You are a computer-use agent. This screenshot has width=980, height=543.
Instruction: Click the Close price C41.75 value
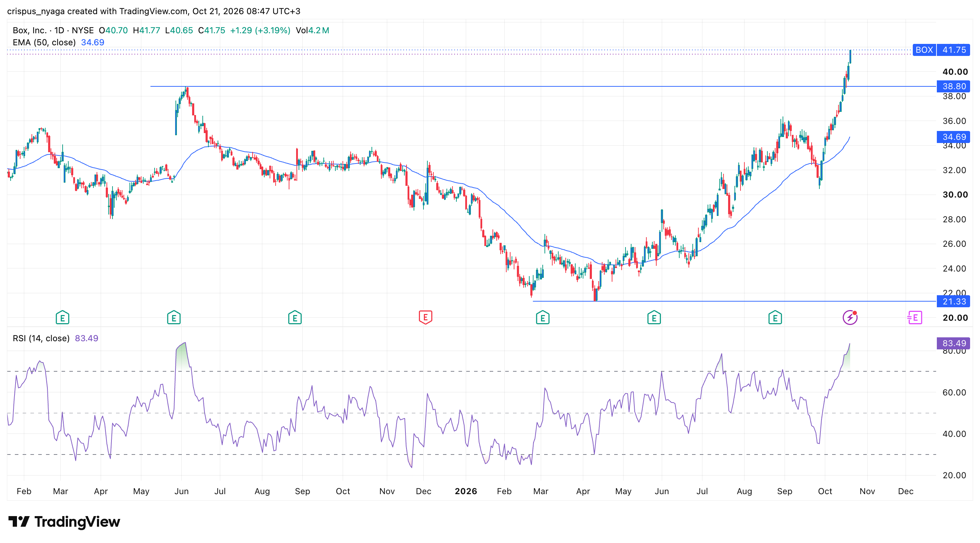pos(212,30)
